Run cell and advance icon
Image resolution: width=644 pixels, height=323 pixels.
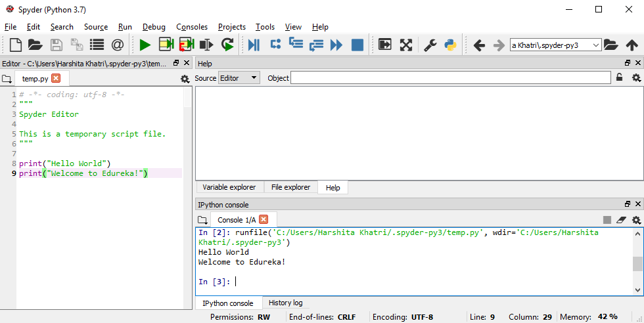pos(187,45)
